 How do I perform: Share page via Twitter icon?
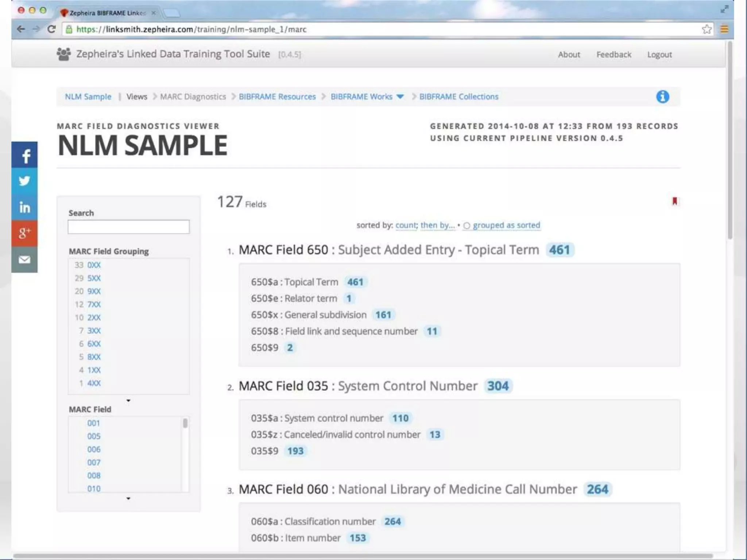tap(24, 181)
